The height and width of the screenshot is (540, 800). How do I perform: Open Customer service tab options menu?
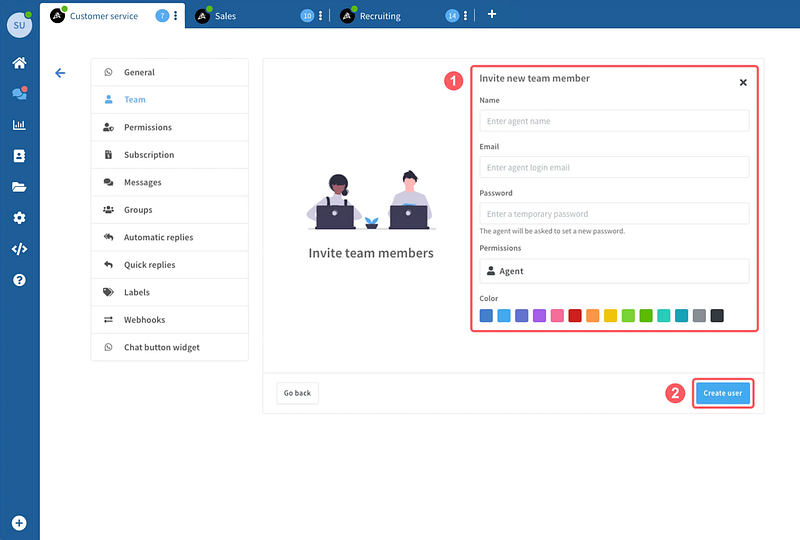pos(176,16)
